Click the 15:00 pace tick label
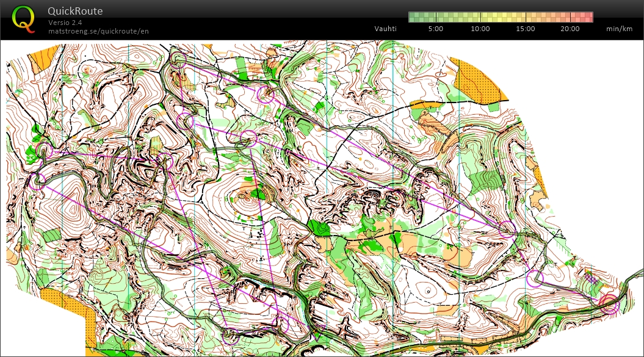 coord(526,29)
